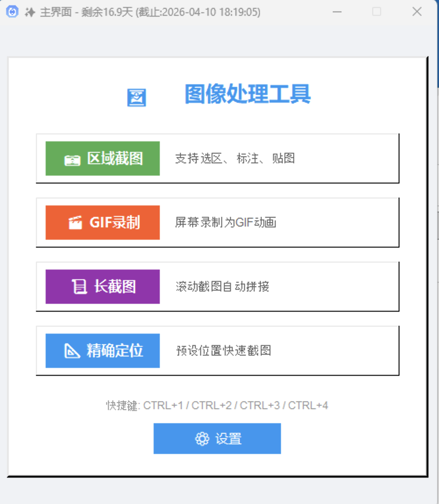Click the gear icon on the 设置 button
This screenshot has height=504, width=439.
(202, 439)
